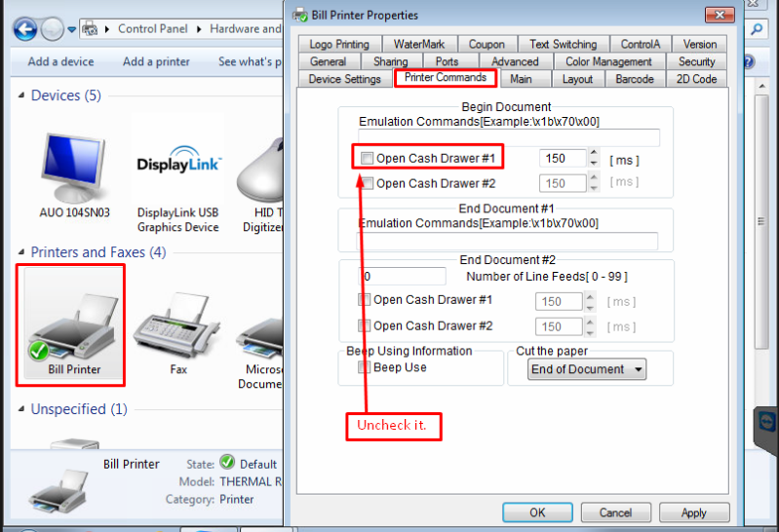The image size is (779, 532).
Task: Click the Bill Printer icon in details pane
Action: pyautogui.click(x=58, y=493)
